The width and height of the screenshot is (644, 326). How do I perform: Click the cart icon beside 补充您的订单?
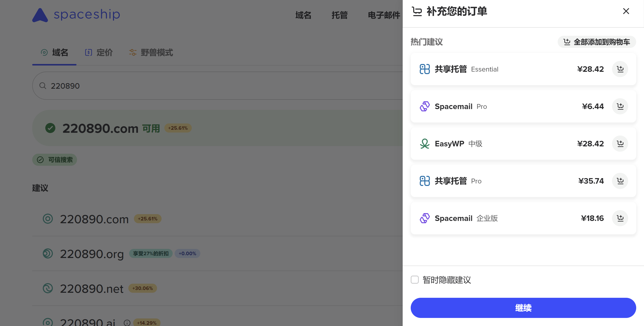pos(417,12)
